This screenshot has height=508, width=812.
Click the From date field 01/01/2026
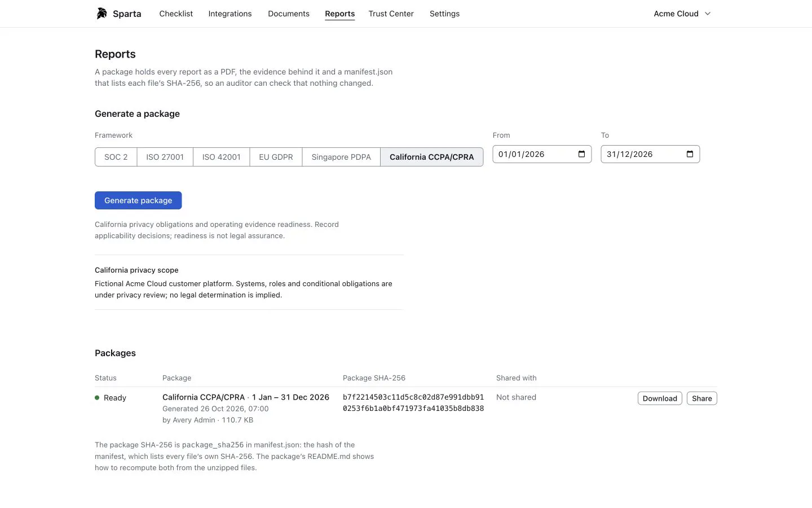[542, 154]
